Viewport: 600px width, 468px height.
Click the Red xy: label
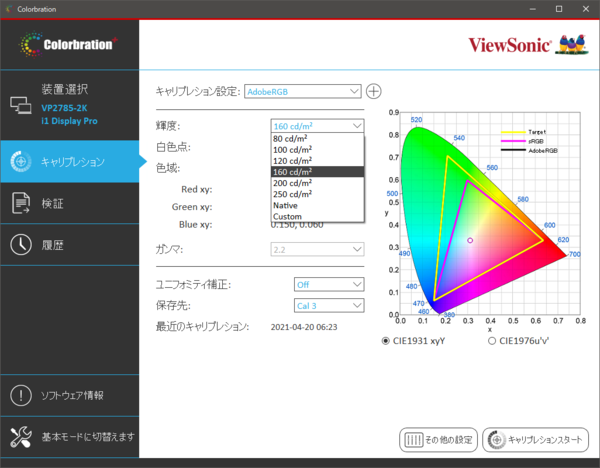coord(196,189)
